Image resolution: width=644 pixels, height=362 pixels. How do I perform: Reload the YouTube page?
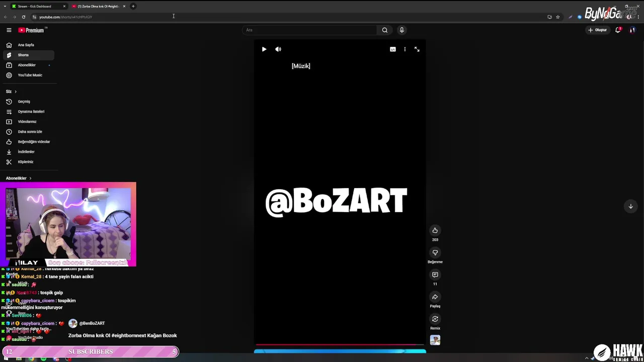tap(23, 17)
